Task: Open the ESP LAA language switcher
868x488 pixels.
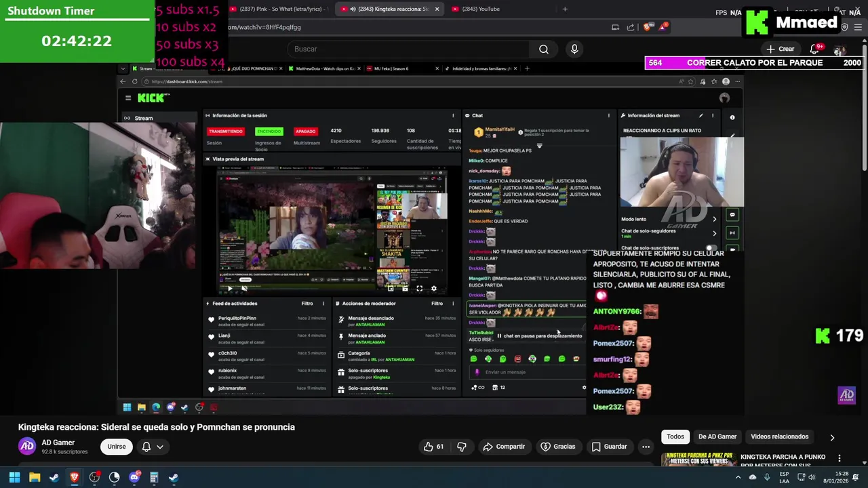Action: click(784, 477)
